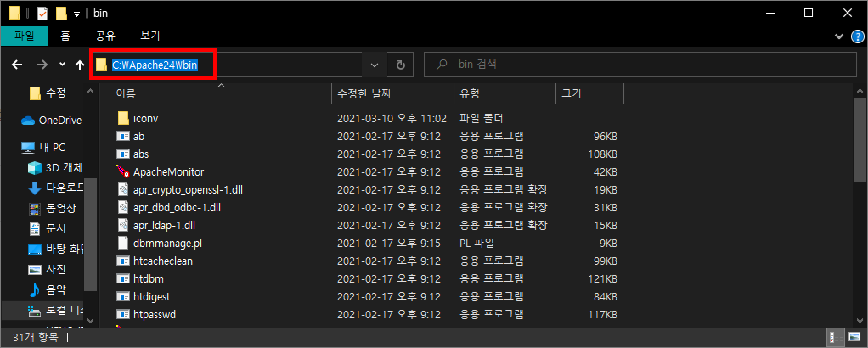Click the 121KB size of htdbm
This screenshot has width=868, height=348.
603,278
